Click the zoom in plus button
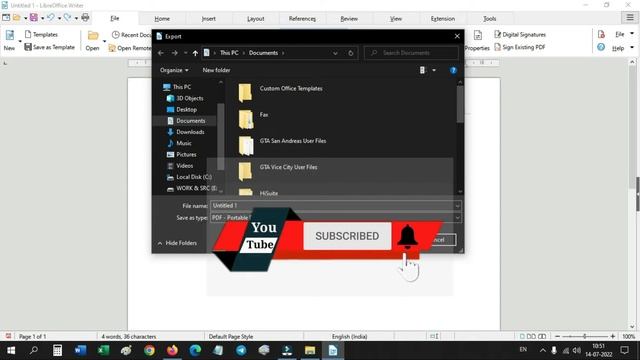The height and width of the screenshot is (360, 640). point(613,336)
